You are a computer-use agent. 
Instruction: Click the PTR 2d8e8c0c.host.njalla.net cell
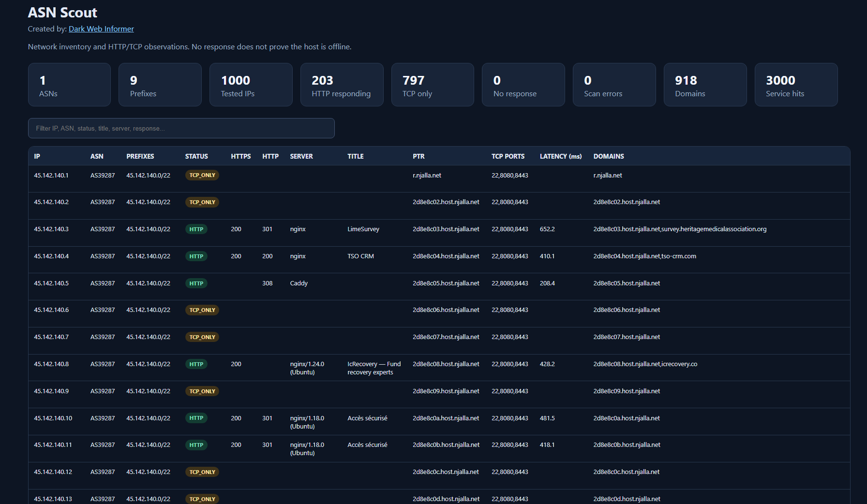[446, 472]
